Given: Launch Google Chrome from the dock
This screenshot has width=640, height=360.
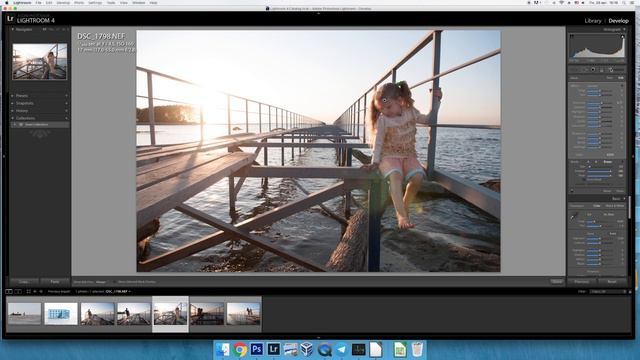Looking at the screenshot, I should [240, 350].
